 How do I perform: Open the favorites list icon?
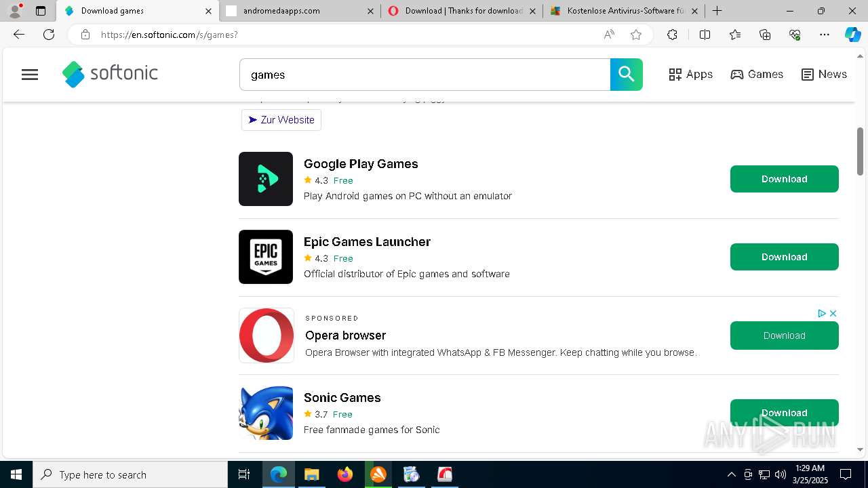tap(735, 35)
